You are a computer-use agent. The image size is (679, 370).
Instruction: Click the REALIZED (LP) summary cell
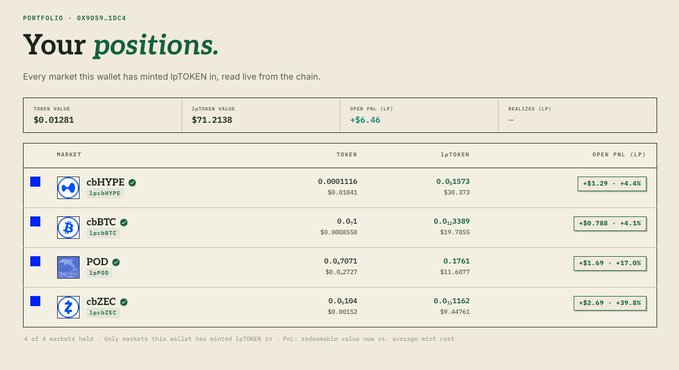click(x=578, y=115)
